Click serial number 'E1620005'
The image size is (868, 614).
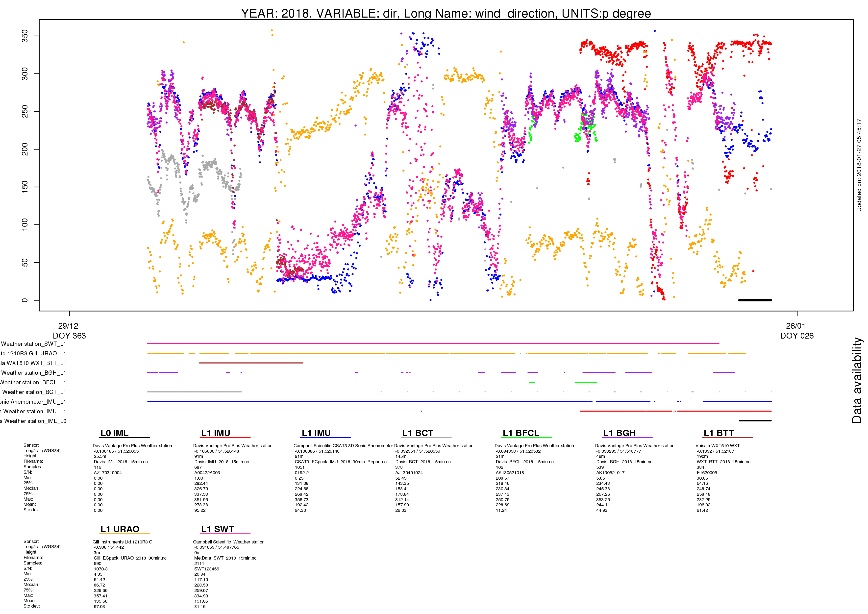[x=707, y=473]
